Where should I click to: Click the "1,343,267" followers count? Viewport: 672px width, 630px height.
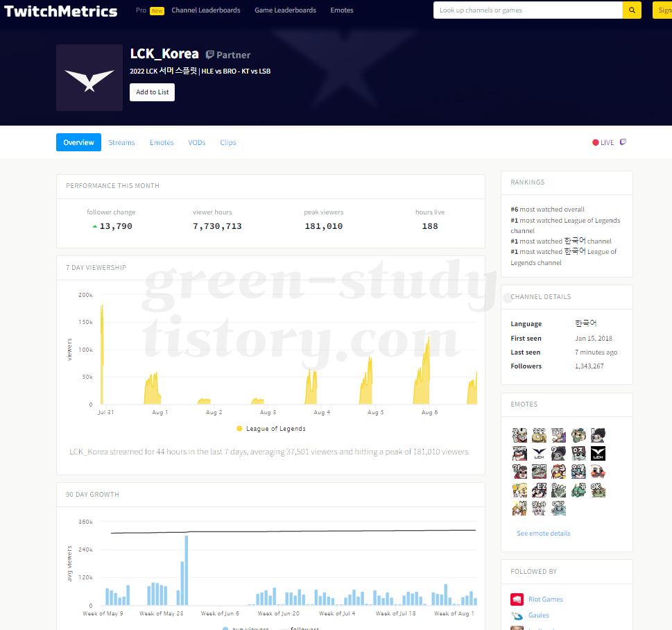pyautogui.click(x=589, y=366)
